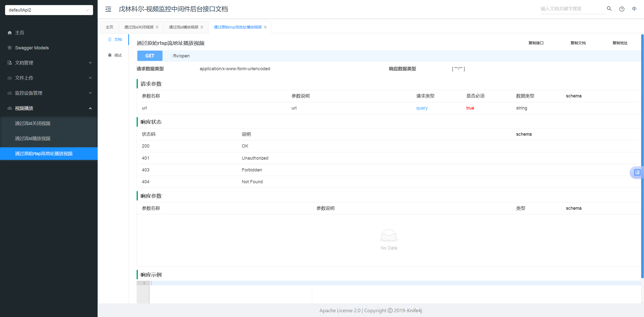Switch to the 主页 tab
The height and width of the screenshot is (317, 644).
(x=109, y=27)
